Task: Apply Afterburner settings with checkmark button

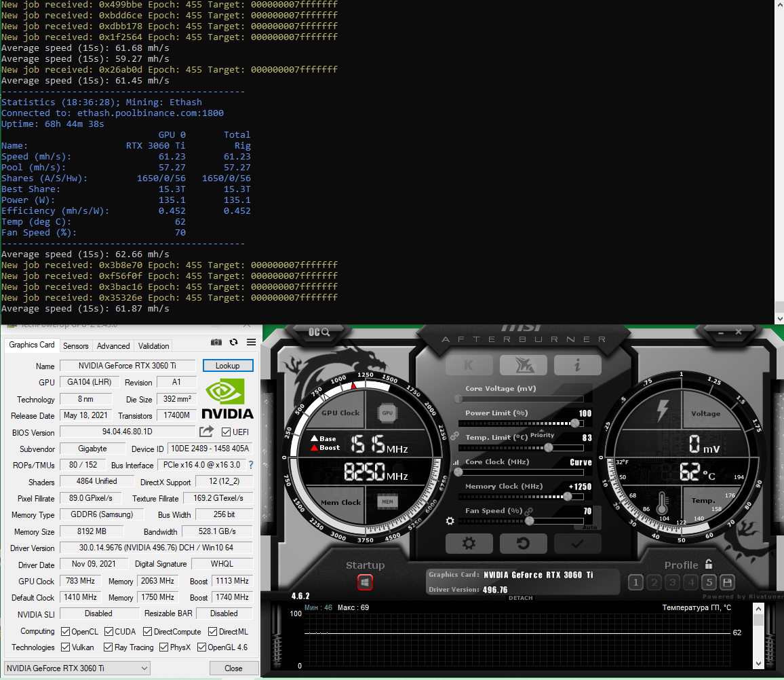Action: pyautogui.click(x=578, y=544)
